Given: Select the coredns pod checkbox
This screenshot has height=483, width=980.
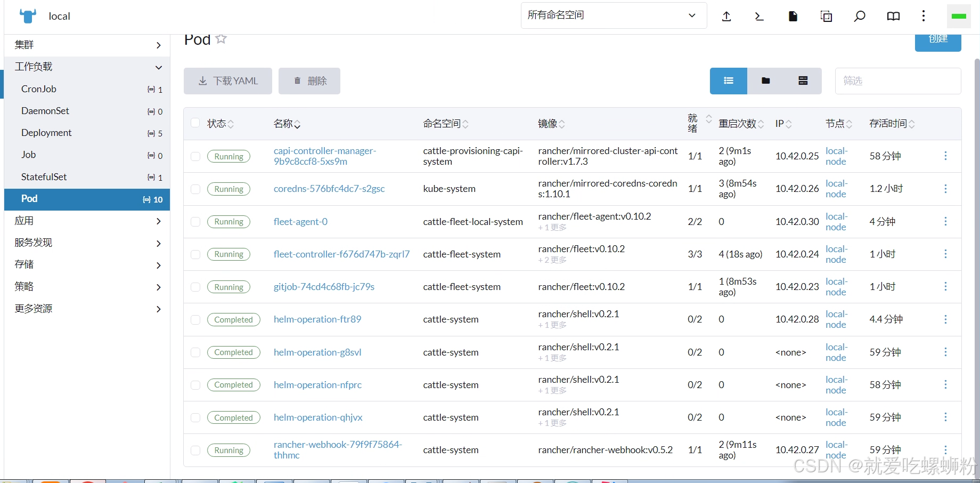Looking at the screenshot, I should [x=195, y=189].
